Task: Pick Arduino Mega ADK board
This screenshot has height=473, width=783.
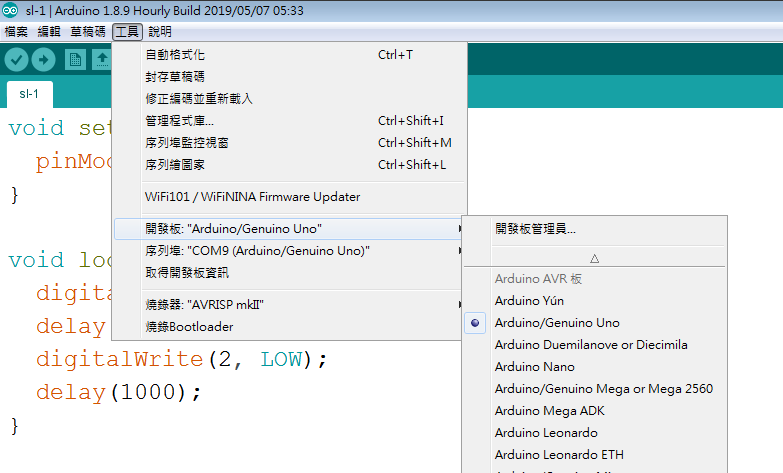Action: 549,411
